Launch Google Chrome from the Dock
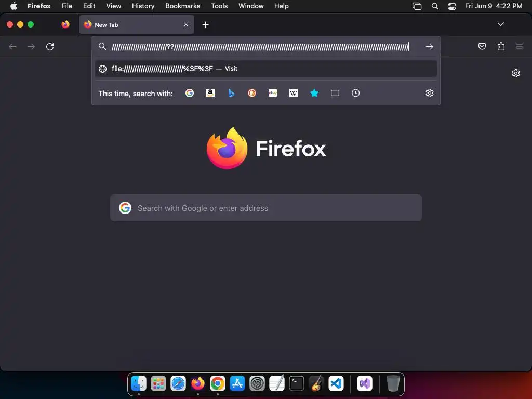This screenshot has width=532, height=399. [x=218, y=383]
